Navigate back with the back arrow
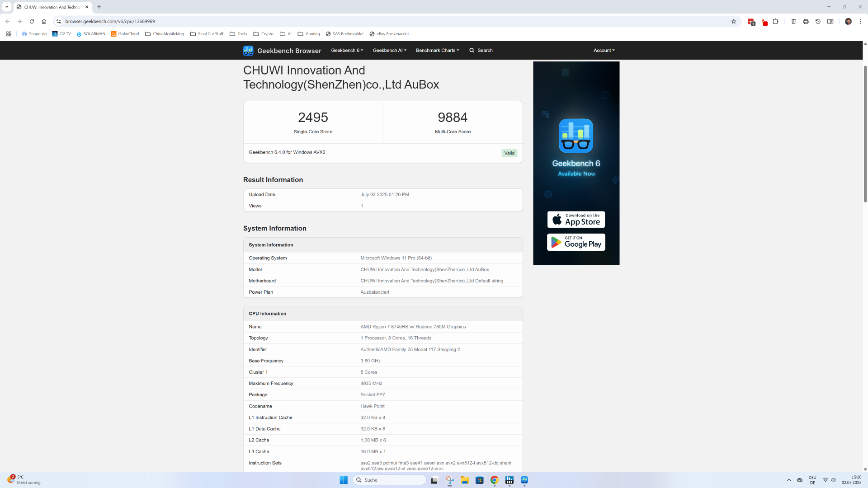This screenshot has height=488, width=868. [x=7, y=21]
